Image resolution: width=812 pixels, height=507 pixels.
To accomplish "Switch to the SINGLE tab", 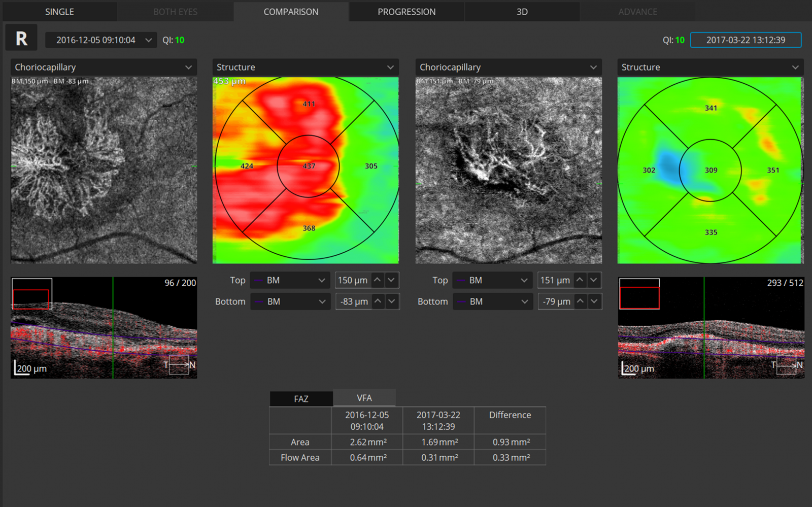I will pyautogui.click(x=59, y=12).
